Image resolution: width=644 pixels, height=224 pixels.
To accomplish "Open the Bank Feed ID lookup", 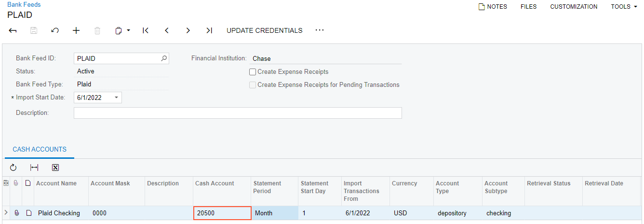I will pyautogui.click(x=164, y=58).
